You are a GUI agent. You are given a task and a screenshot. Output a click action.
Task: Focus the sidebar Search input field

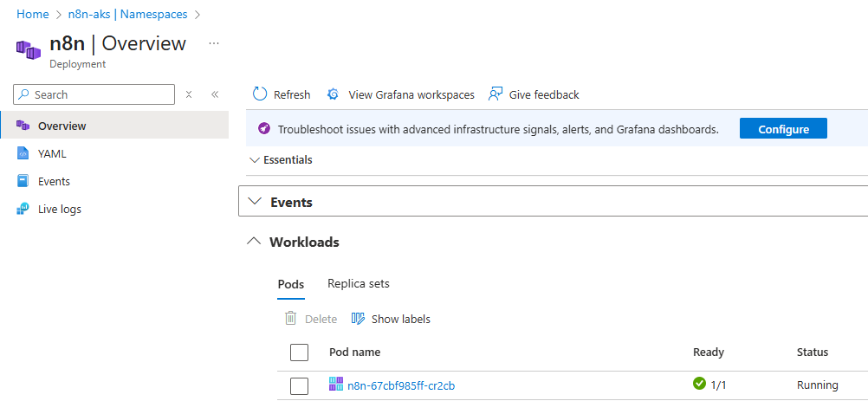click(94, 94)
